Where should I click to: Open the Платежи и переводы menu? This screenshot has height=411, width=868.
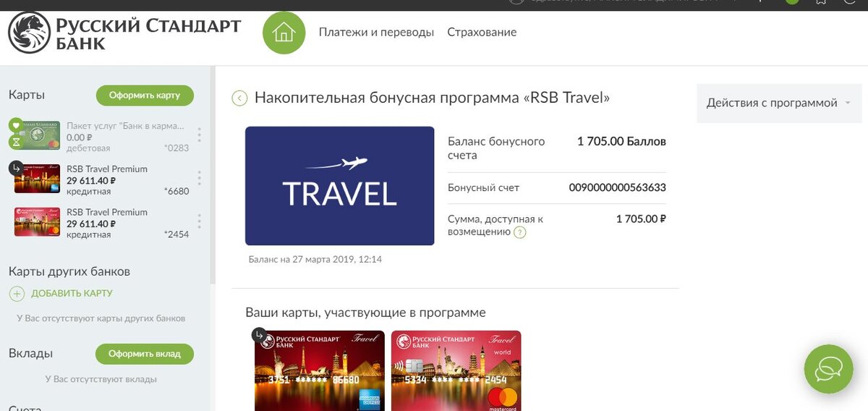tap(376, 32)
